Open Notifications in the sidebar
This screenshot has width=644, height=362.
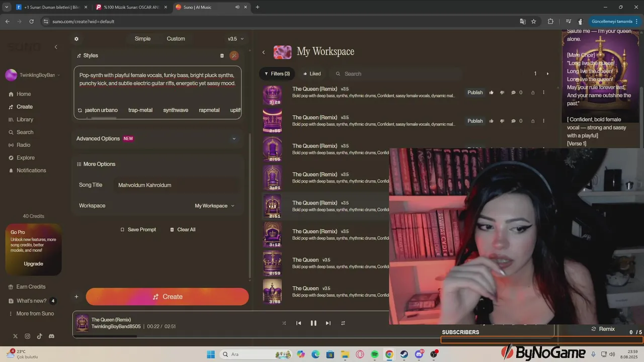[x=27, y=170]
